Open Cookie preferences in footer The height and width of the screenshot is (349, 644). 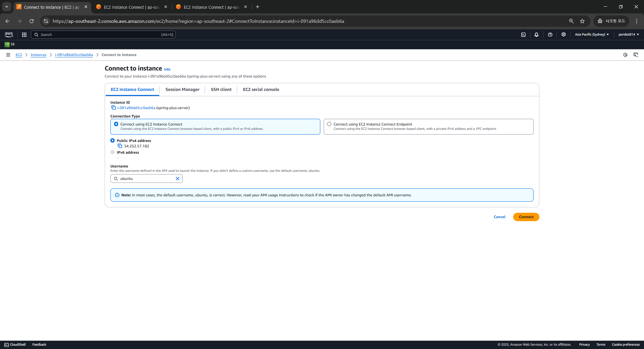coord(626,345)
